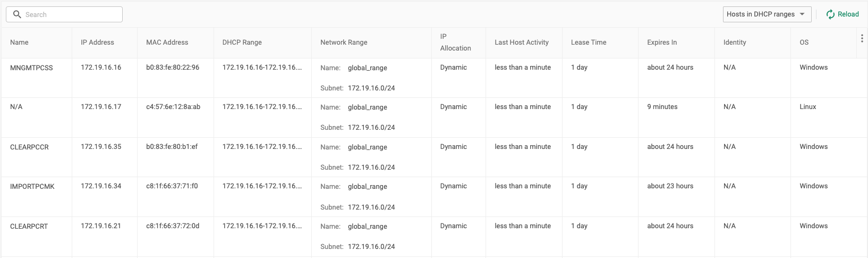Click the Last Host Activity header
The height and width of the screenshot is (258, 868).
(x=522, y=43)
